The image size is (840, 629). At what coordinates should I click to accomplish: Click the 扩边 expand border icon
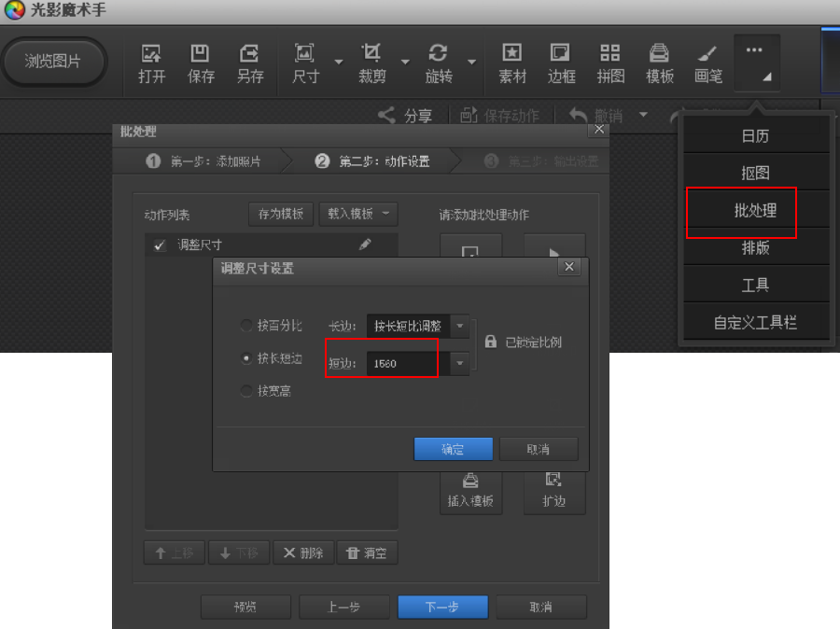click(x=554, y=493)
